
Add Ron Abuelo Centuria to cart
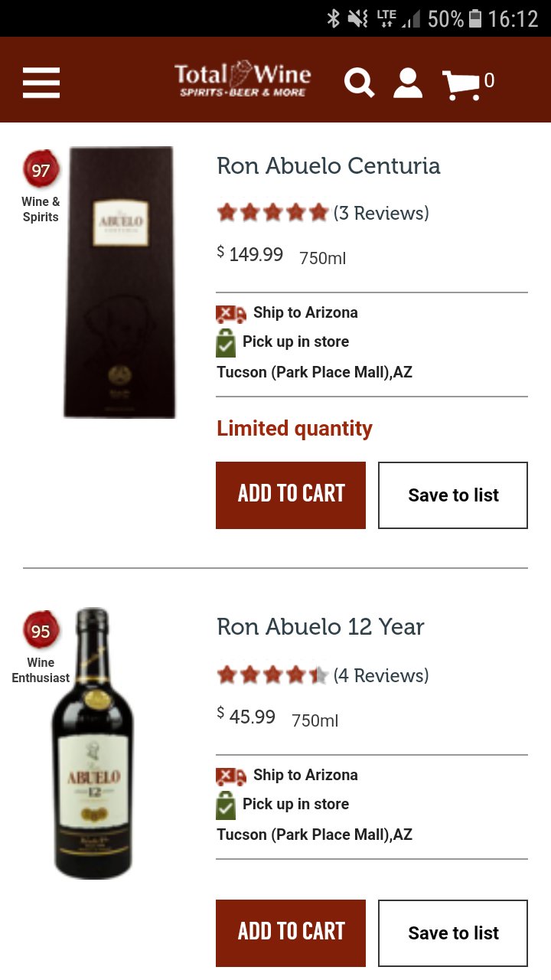pyautogui.click(x=291, y=495)
